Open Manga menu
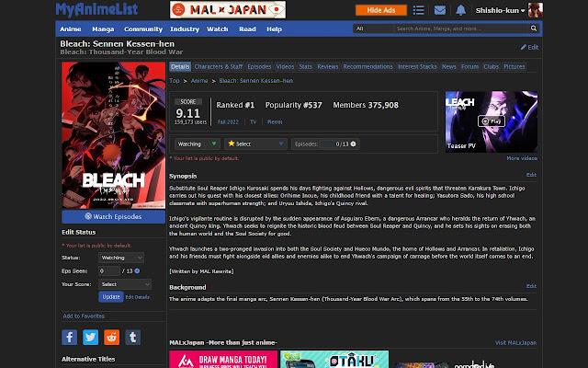 coord(103,29)
